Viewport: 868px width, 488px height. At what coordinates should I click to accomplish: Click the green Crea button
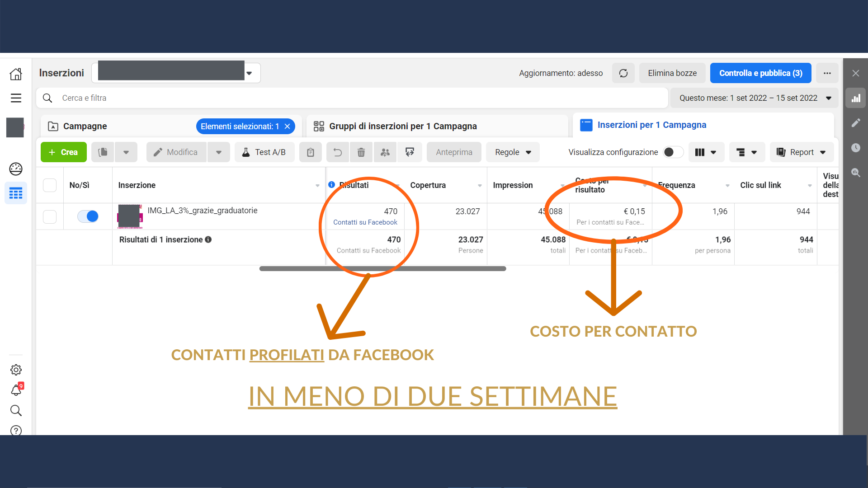point(63,152)
